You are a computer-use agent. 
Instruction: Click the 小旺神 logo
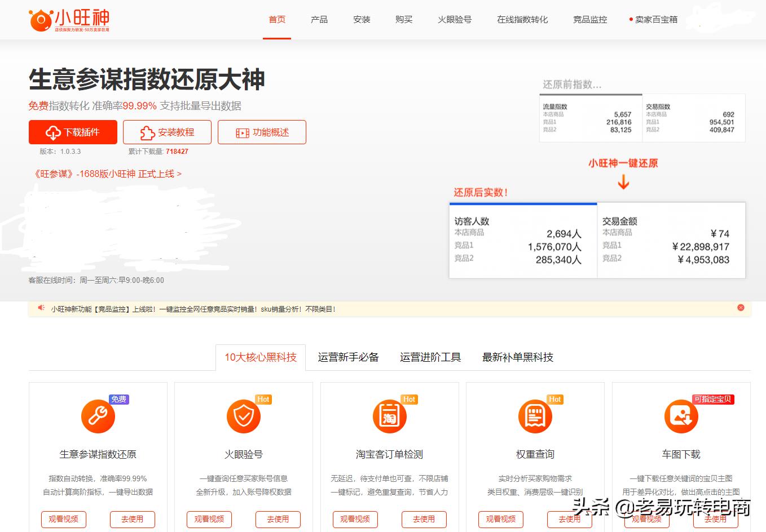pyautogui.click(x=69, y=20)
